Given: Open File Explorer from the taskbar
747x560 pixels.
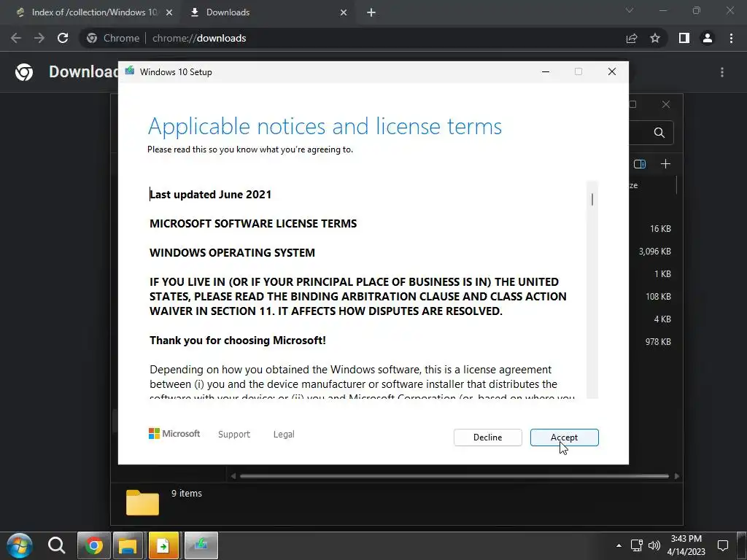Looking at the screenshot, I should [128, 545].
